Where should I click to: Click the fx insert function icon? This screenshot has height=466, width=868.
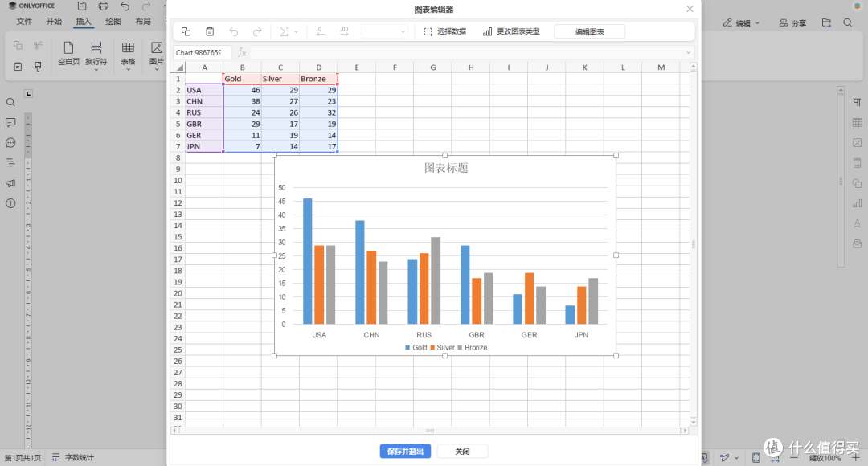[x=242, y=52]
